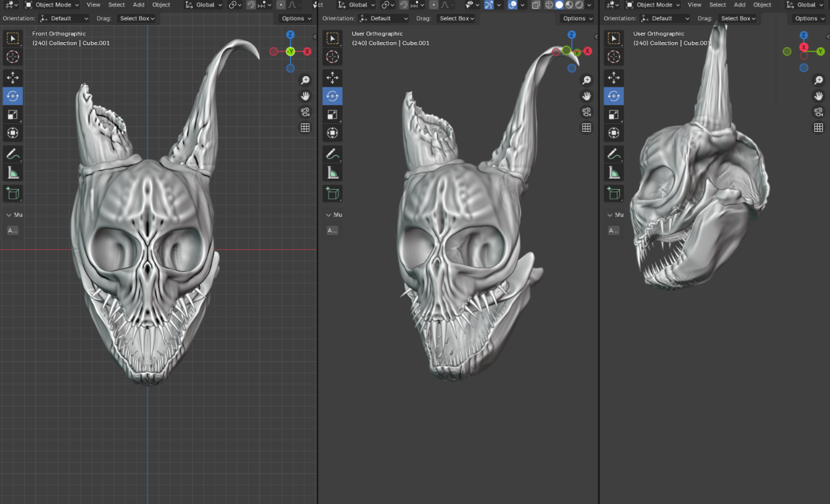Switch perspective/orthographic grid icon in right viewport
Screen dimensions: 830x504
(818, 128)
